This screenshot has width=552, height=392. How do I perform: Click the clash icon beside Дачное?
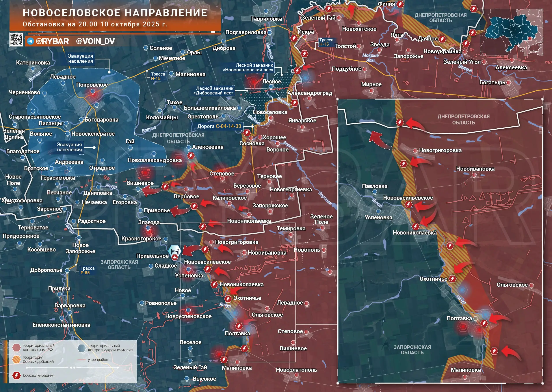point(442,39)
